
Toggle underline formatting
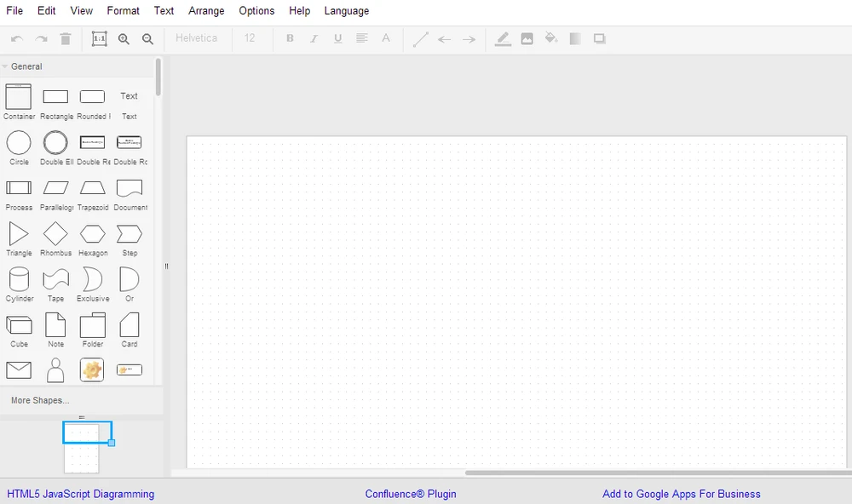click(x=337, y=38)
